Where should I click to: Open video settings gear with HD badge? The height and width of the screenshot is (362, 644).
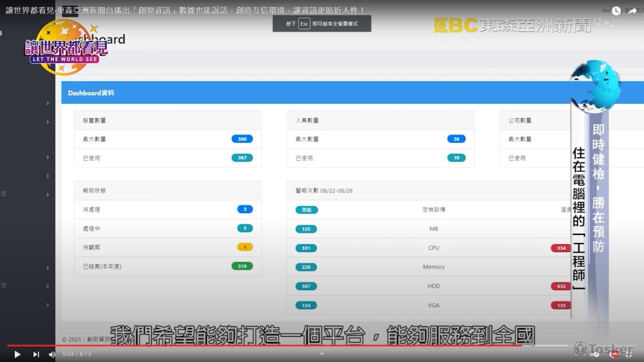[x=614, y=354]
